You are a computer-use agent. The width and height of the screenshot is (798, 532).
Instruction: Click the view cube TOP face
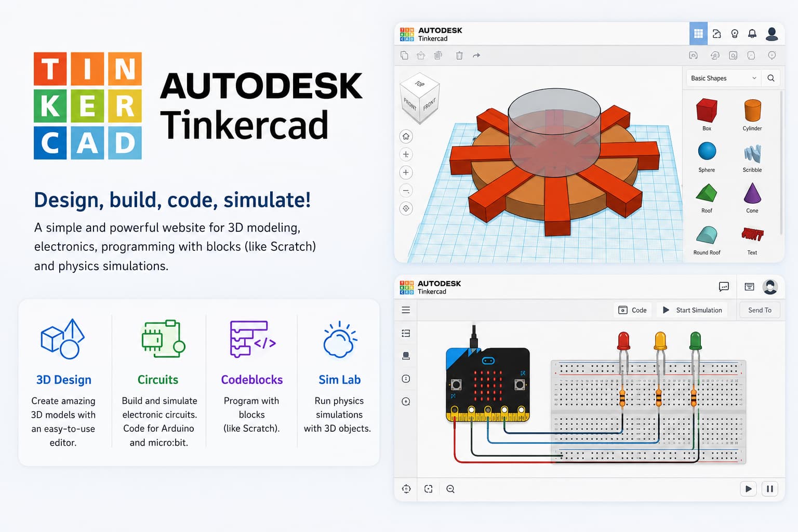(420, 84)
